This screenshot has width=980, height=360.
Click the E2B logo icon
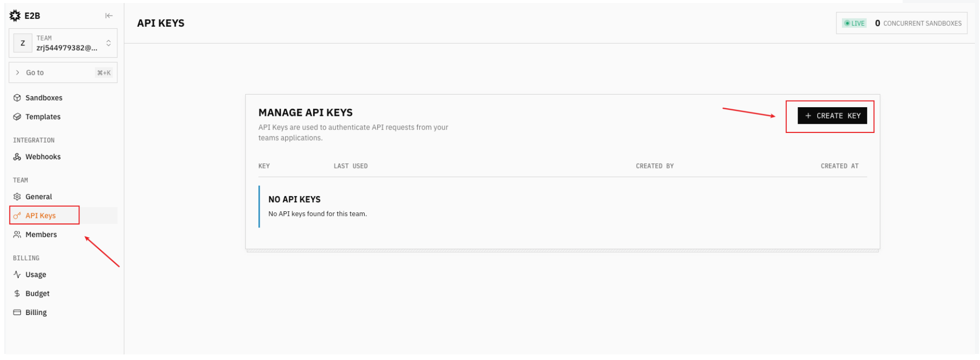point(15,16)
